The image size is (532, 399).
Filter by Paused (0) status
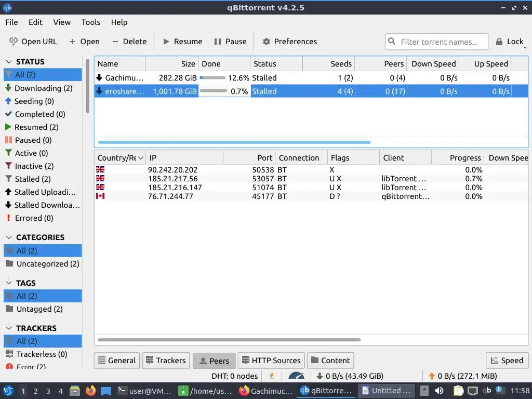43,140
